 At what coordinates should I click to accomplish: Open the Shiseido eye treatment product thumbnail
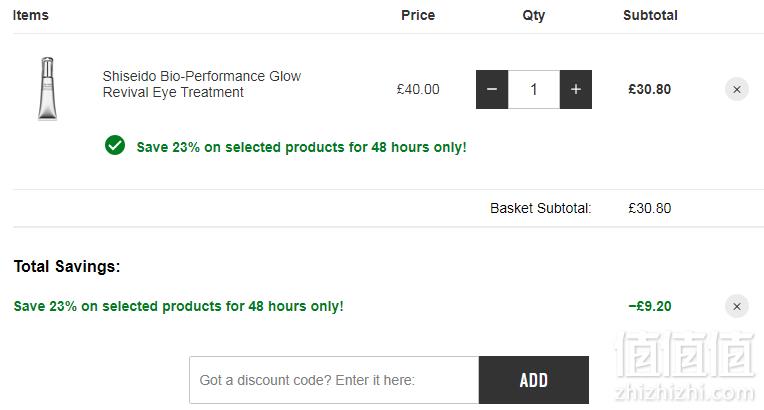click(47, 89)
